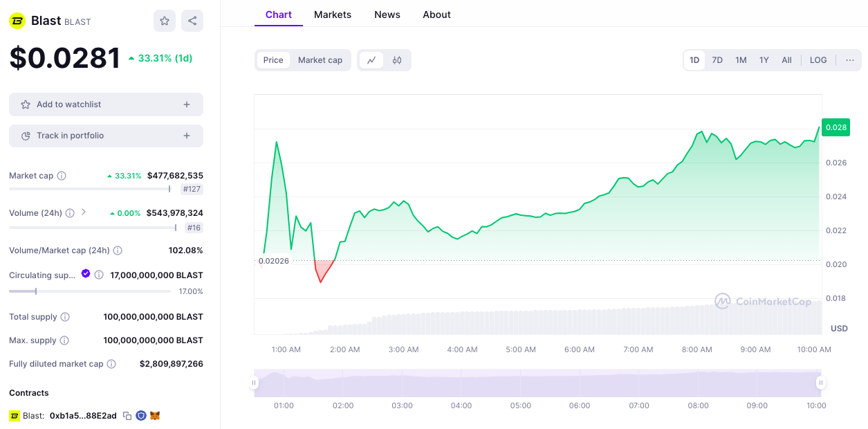Open the chart more options ellipsis

(850, 60)
